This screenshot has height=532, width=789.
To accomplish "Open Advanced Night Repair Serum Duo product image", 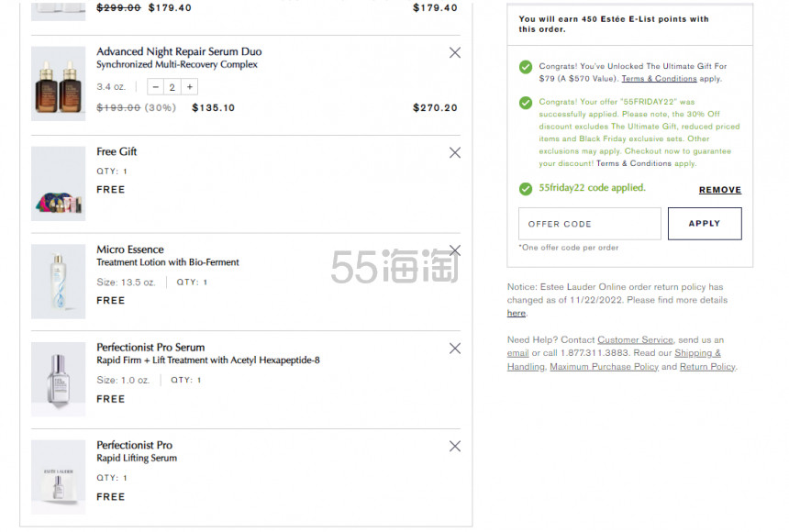I will coord(59,83).
